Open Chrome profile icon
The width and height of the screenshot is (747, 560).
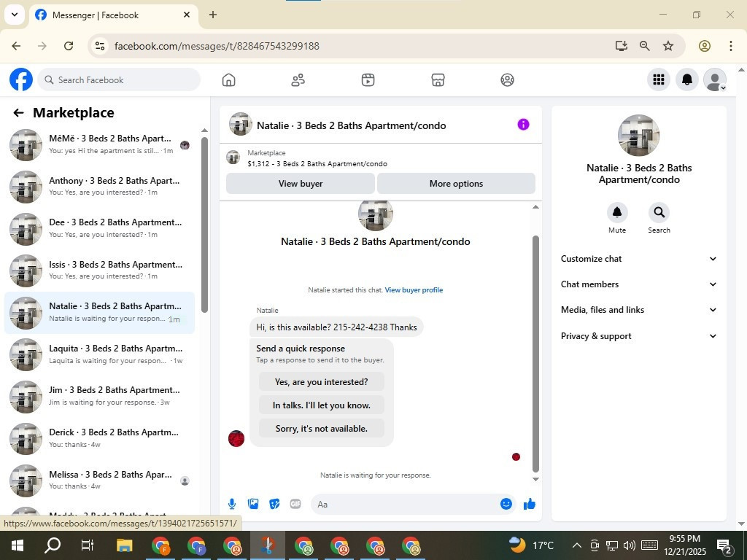coord(704,46)
